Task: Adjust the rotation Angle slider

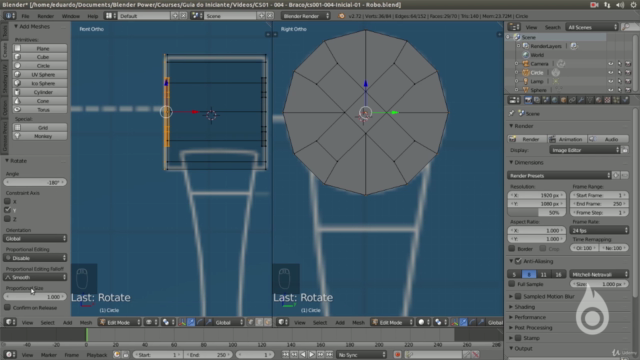Action: (x=35, y=182)
